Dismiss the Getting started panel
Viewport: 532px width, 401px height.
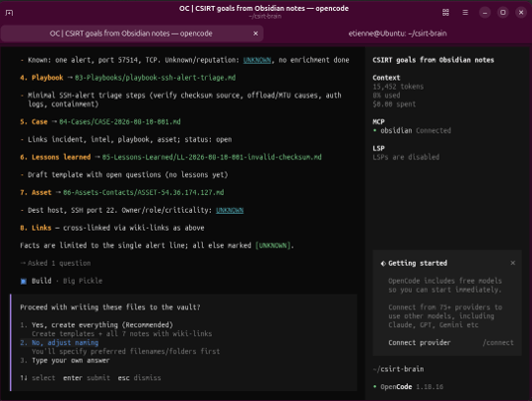513,263
